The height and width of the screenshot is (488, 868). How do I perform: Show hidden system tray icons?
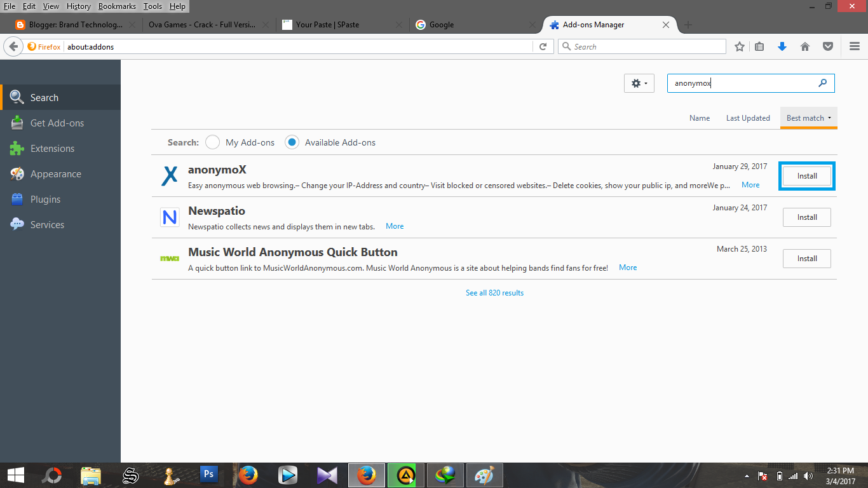[747, 475]
